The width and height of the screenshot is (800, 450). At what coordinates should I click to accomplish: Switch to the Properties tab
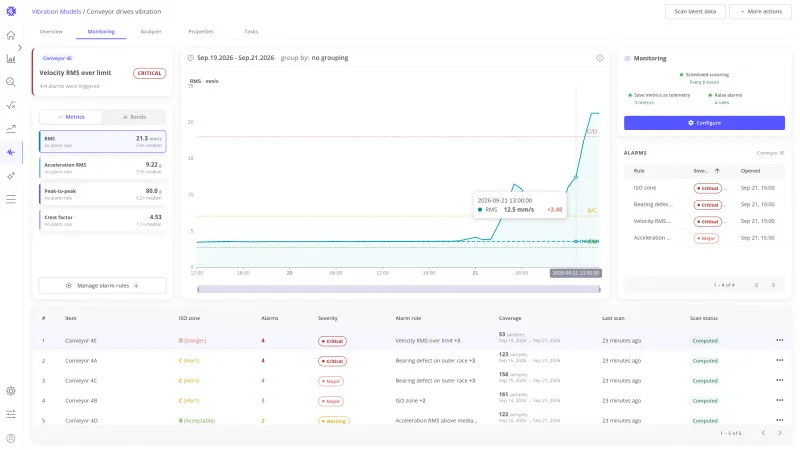tap(201, 32)
